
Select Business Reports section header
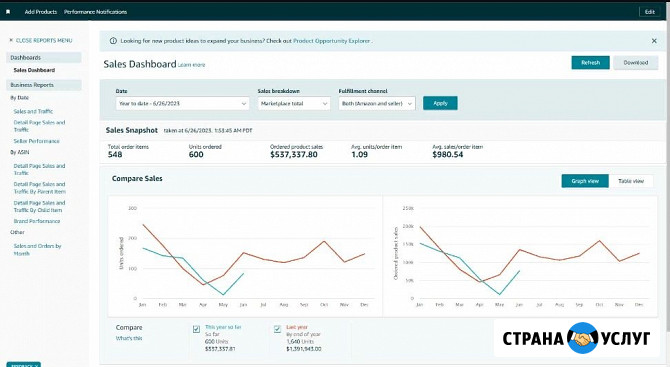click(x=44, y=85)
